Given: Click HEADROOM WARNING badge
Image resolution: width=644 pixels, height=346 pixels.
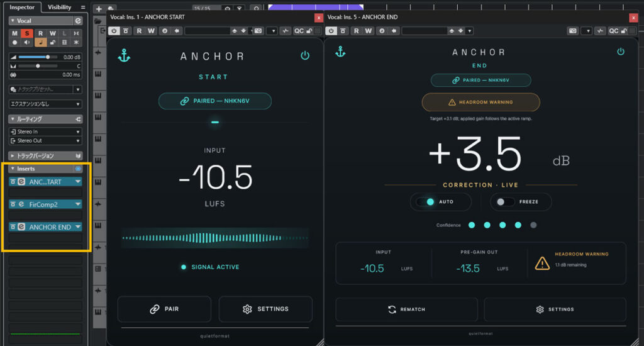Looking at the screenshot, I should pyautogui.click(x=481, y=102).
